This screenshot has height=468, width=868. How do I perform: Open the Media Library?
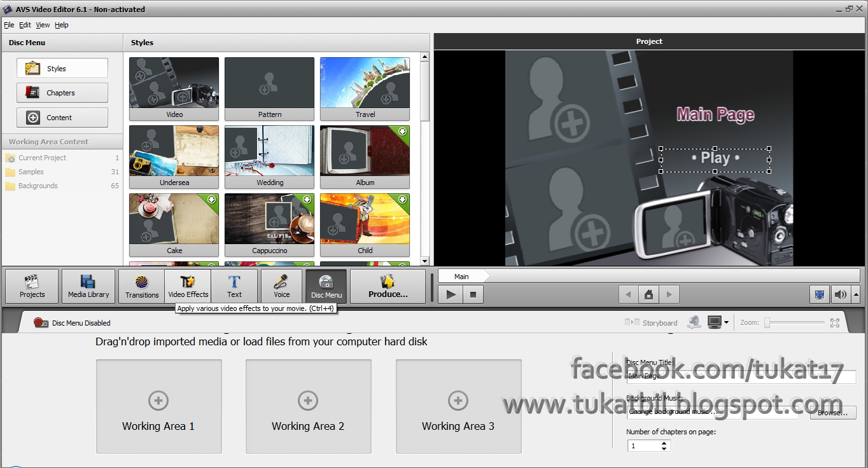(x=88, y=286)
